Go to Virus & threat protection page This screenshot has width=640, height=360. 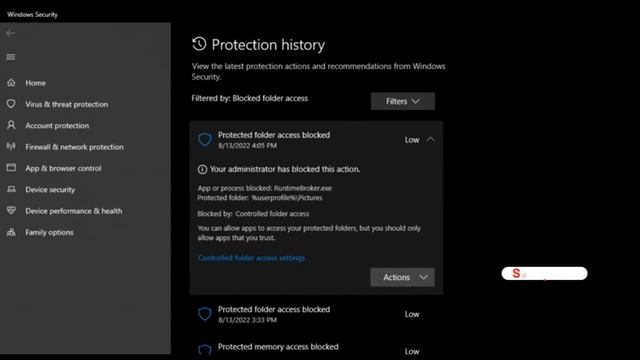pyautogui.click(x=67, y=104)
